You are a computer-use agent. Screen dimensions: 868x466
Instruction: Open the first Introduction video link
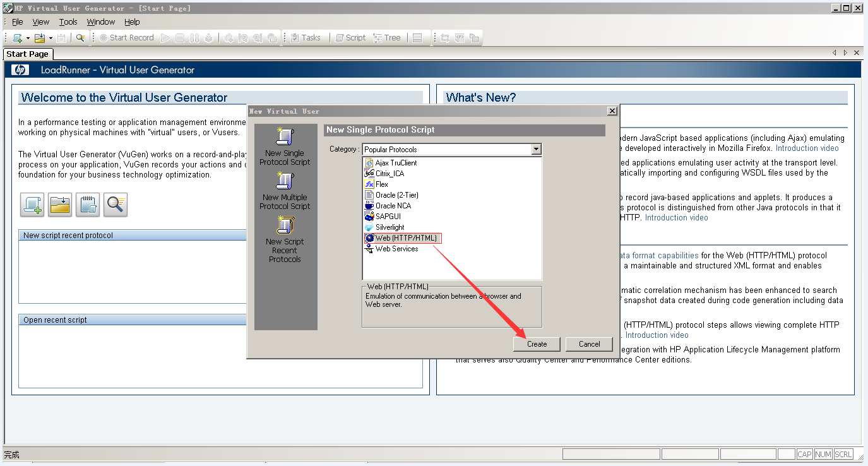[x=807, y=148]
